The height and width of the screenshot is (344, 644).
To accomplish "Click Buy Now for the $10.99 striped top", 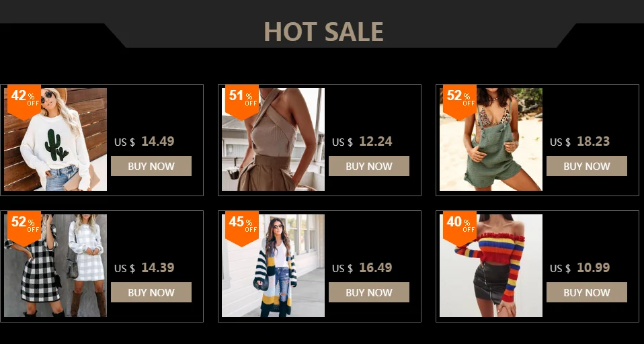I will pos(586,292).
